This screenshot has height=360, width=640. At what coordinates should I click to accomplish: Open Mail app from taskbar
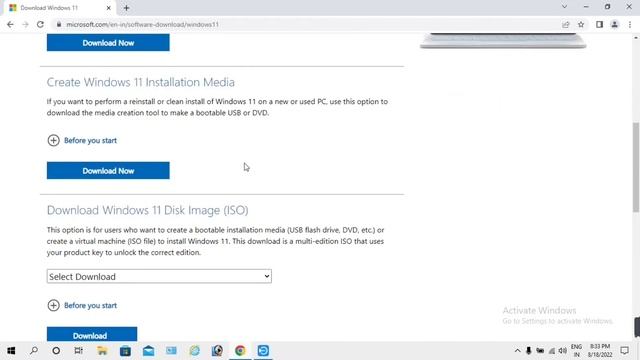[x=149, y=351]
